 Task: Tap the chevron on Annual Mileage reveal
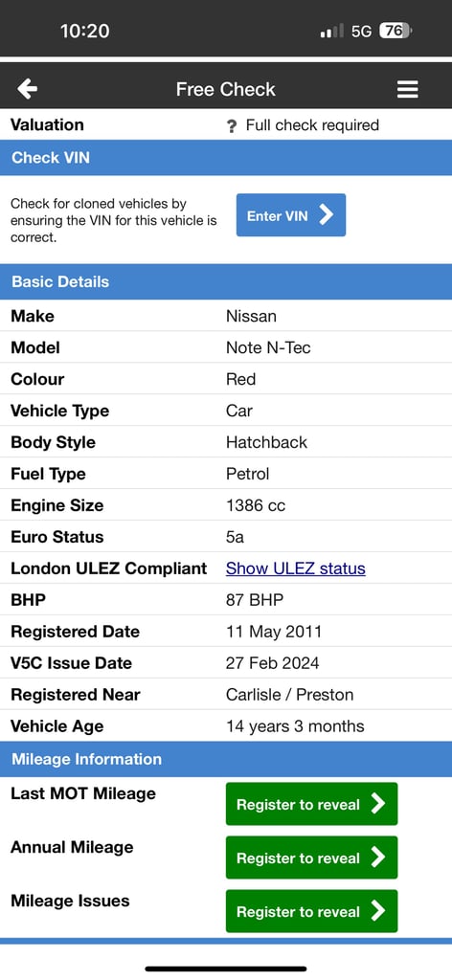tap(377, 857)
